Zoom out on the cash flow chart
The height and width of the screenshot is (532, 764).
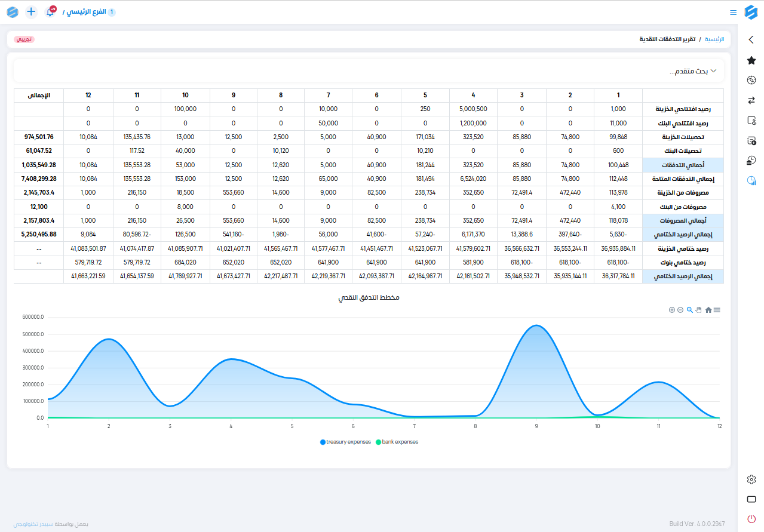point(680,310)
